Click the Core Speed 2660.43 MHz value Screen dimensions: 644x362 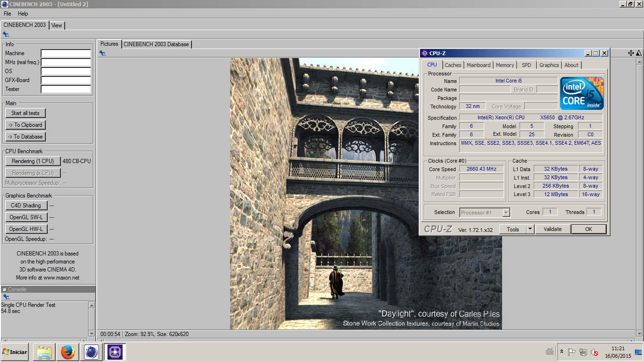[x=481, y=169]
